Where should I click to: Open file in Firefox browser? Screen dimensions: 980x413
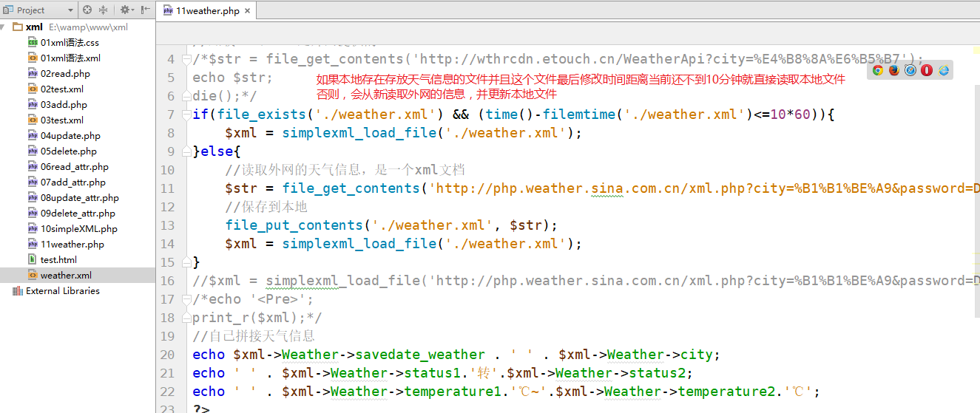(894, 70)
